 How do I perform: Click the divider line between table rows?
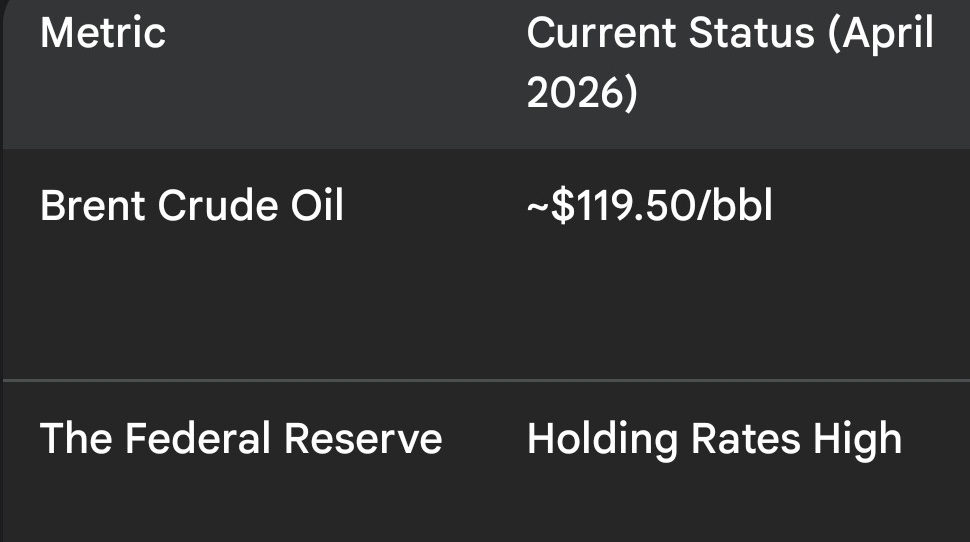tap(486, 380)
